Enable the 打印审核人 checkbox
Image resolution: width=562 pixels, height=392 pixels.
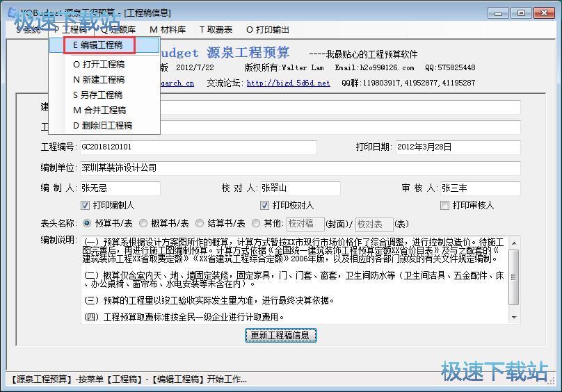pos(445,206)
